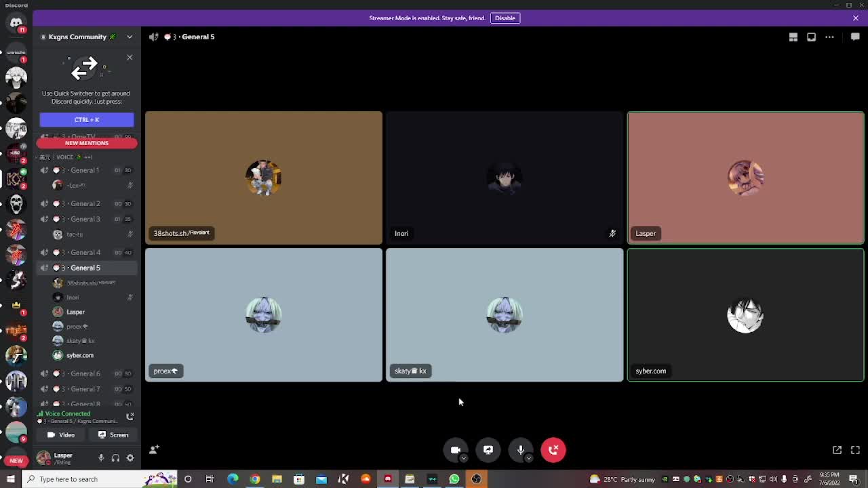Select the General 6 voice channel

point(85,373)
